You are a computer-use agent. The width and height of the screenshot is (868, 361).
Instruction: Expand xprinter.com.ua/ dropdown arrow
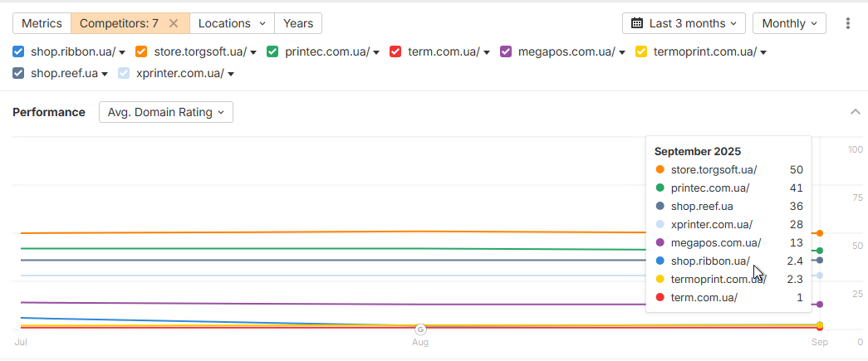point(231,74)
